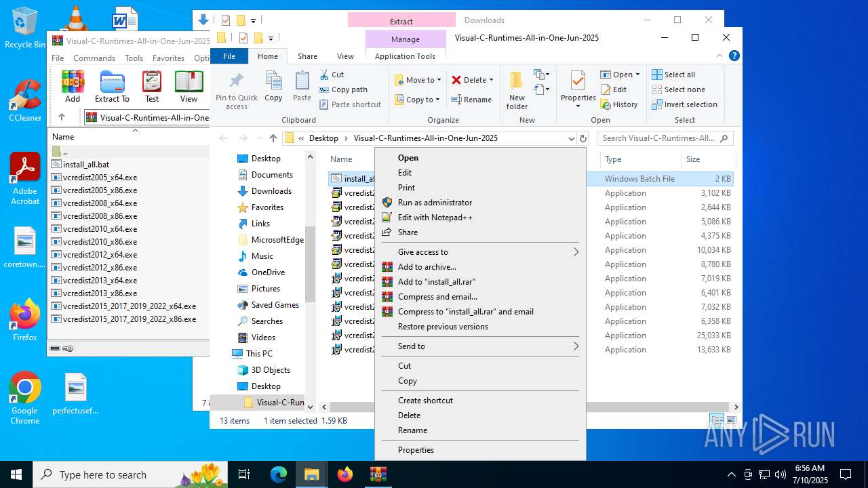The width and height of the screenshot is (868, 488).
Task: Open WinRAR Favorites menu
Action: click(169, 58)
